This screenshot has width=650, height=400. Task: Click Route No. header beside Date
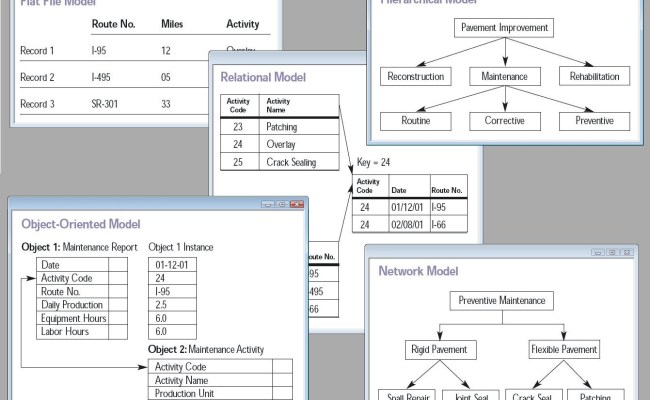click(x=446, y=190)
